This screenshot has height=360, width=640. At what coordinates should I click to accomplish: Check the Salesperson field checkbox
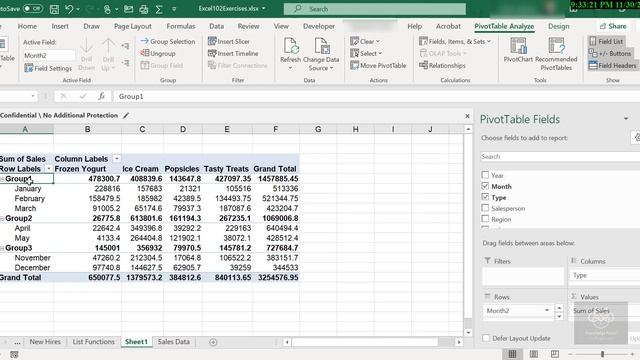tap(485, 208)
